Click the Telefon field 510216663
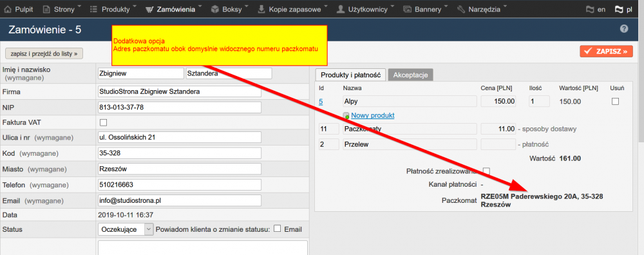Viewport: 644px width, 255px height. (x=180, y=185)
